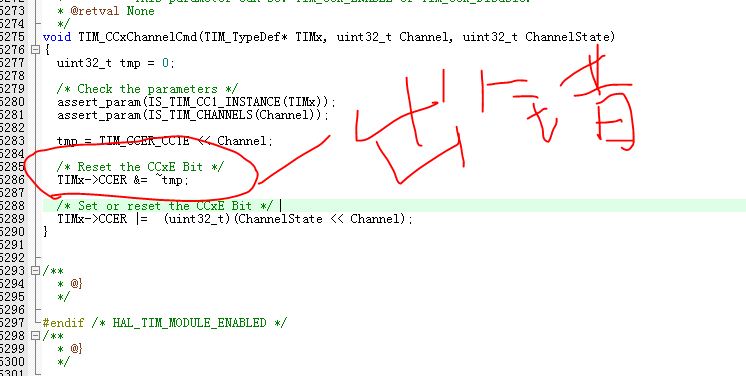Click the 'TIMx->CCER |= (uint32_t)(ChannelState << Channel);' line
The image size is (746, 376).
pyautogui.click(x=235, y=219)
